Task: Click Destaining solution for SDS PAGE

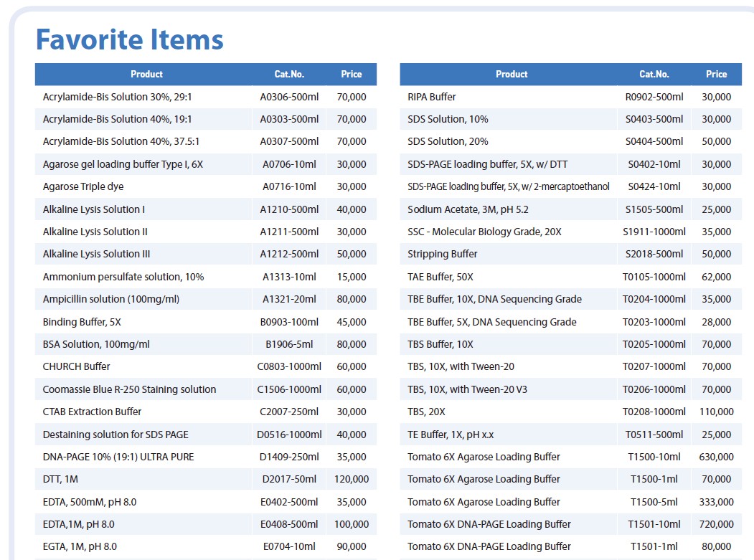Action: click(116, 435)
